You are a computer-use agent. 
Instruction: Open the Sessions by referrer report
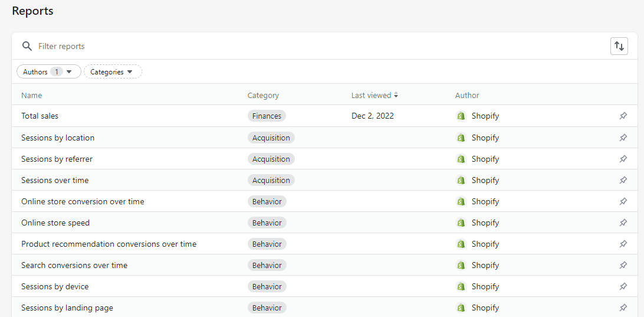pyautogui.click(x=57, y=159)
